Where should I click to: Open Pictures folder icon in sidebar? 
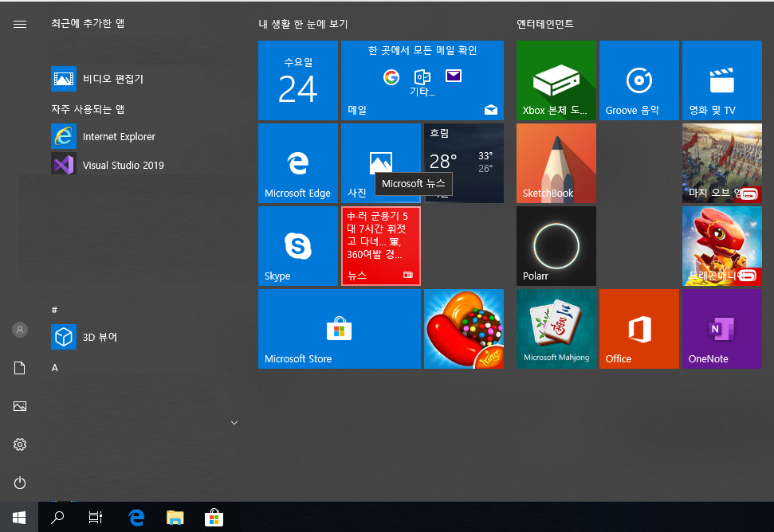20,406
